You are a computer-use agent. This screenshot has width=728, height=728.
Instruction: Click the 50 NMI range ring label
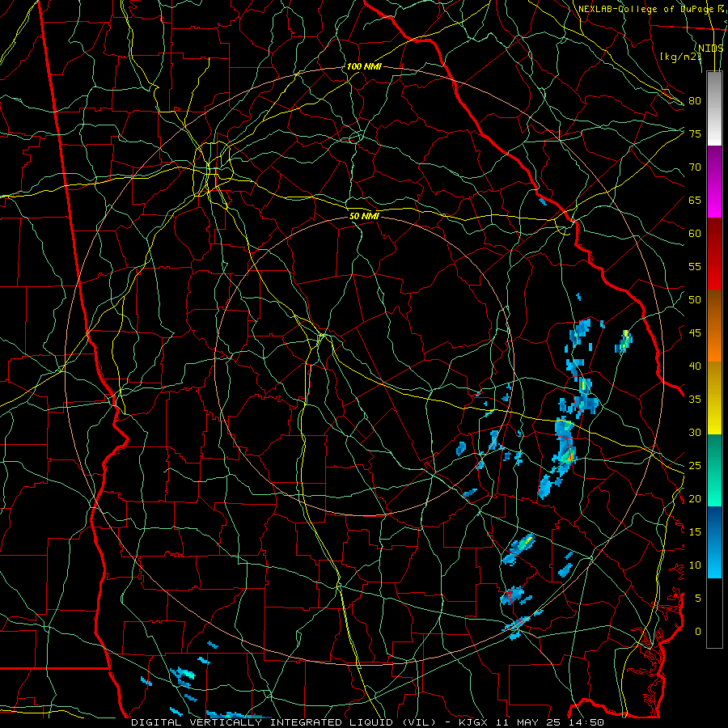click(364, 216)
